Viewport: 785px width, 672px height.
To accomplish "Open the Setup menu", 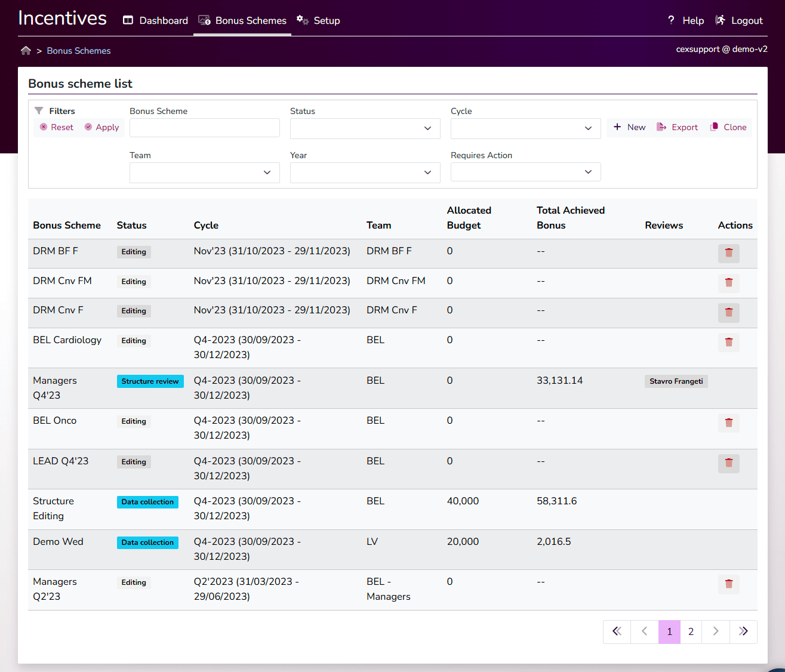I will coord(318,20).
